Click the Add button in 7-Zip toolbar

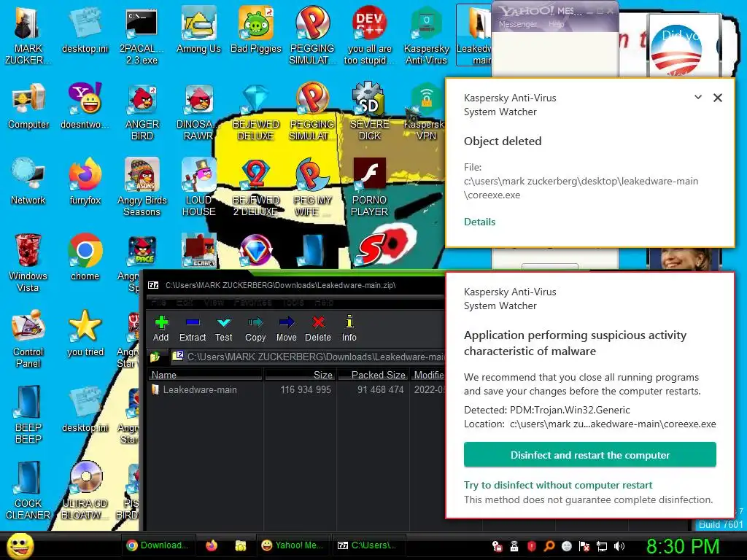pos(161,329)
